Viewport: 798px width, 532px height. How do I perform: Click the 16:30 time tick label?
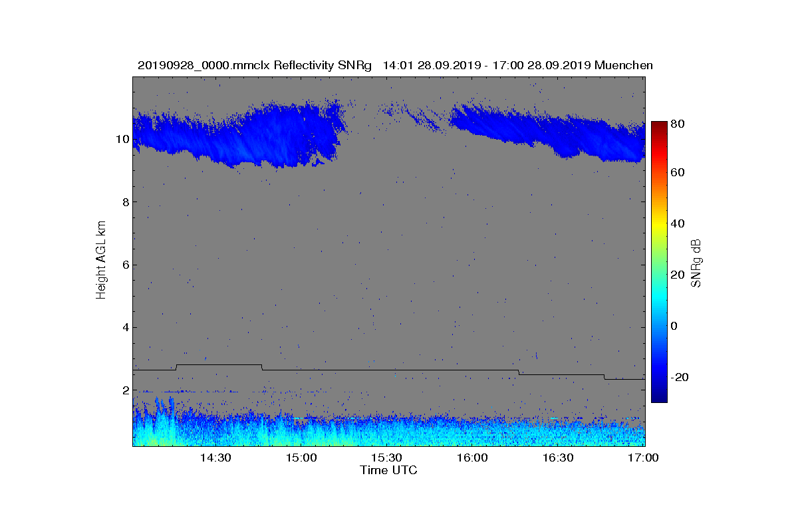coord(558,458)
